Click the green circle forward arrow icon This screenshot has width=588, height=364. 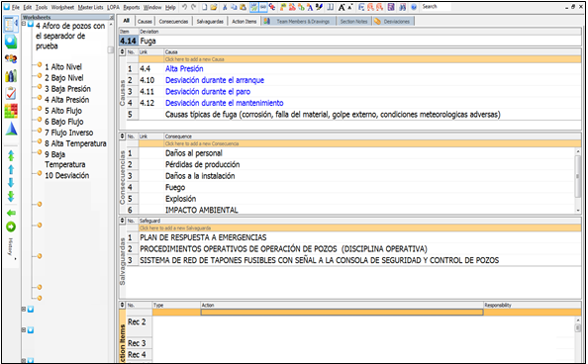coord(11,227)
